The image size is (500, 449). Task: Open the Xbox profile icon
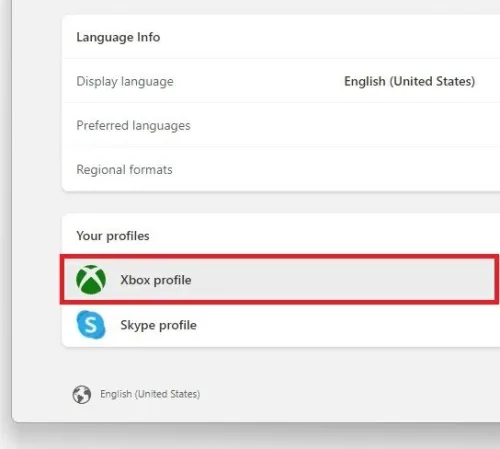pos(91,280)
